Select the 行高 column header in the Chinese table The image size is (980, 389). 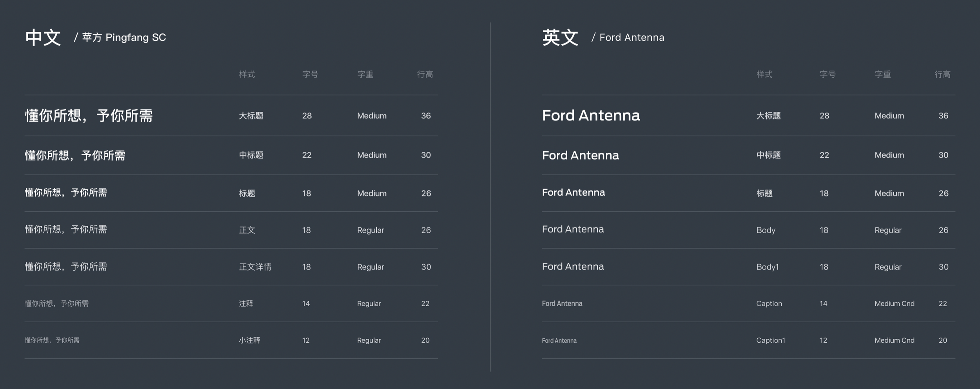(x=425, y=75)
